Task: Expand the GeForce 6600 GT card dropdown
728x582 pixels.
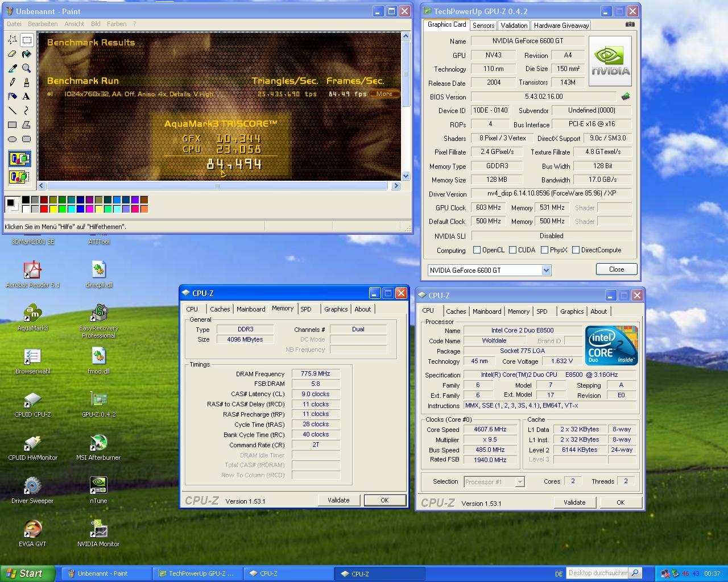Action: (x=546, y=271)
